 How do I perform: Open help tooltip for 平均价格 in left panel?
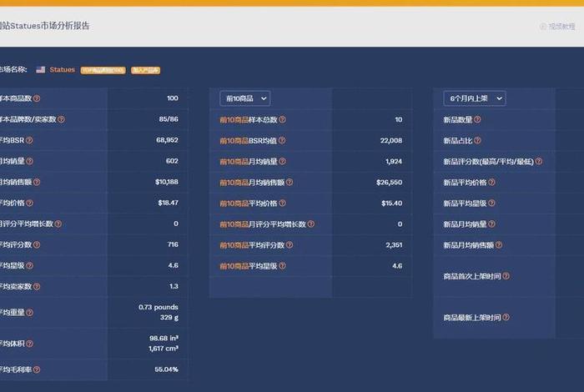pyautogui.click(x=29, y=203)
